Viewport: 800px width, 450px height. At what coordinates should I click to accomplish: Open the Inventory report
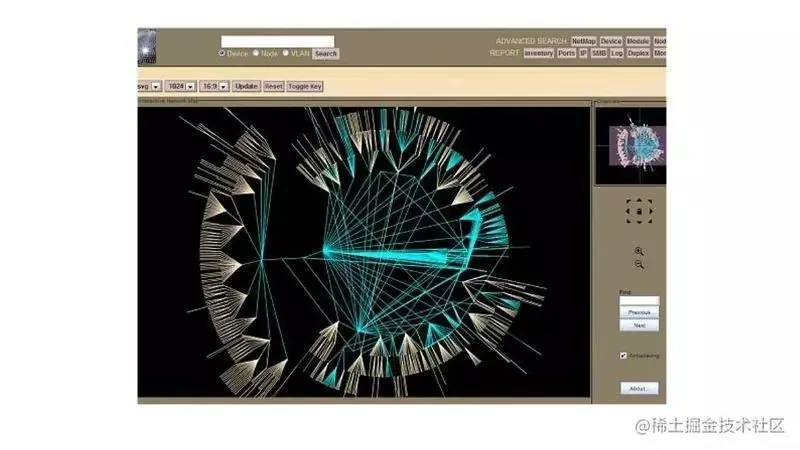click(x=539, y=53)
